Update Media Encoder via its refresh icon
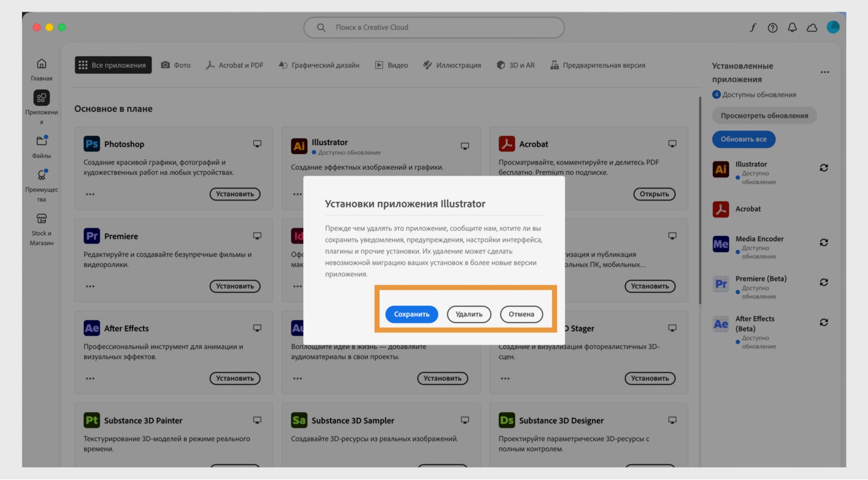 coord(824,243)
